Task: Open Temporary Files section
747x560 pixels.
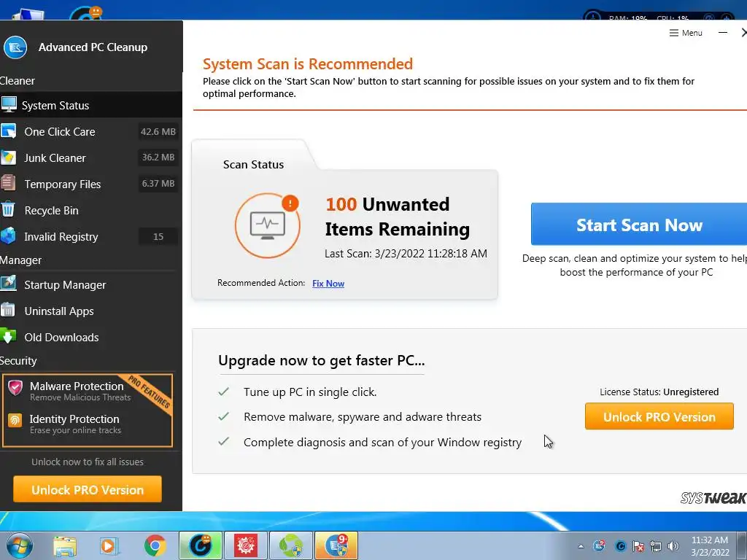Action: pos(91,184)
